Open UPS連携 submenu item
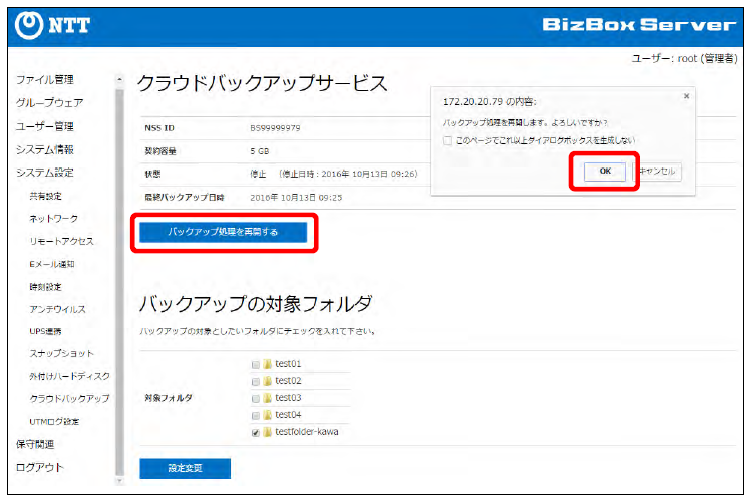Image resolution: width=750 pixels, height=504 pixels. click(45, 331)
